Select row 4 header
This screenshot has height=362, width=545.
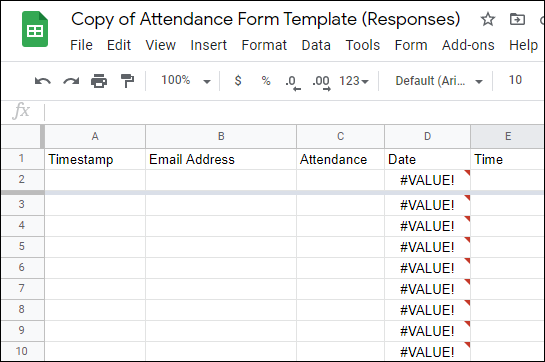[22, 226]
